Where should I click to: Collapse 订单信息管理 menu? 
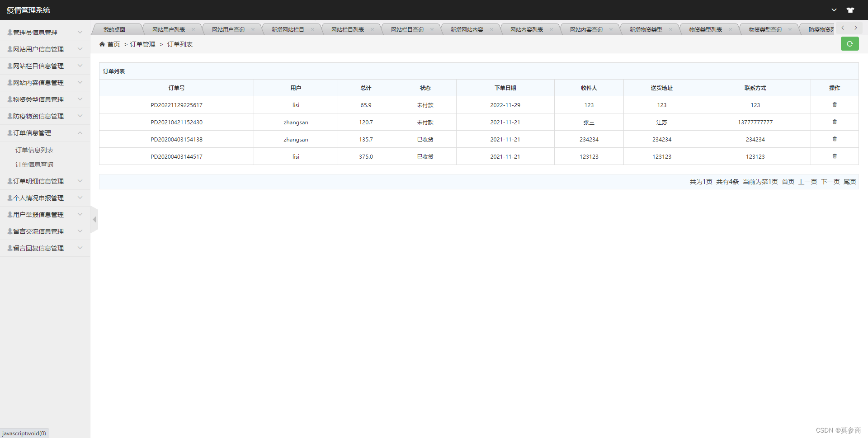[45, 133]
